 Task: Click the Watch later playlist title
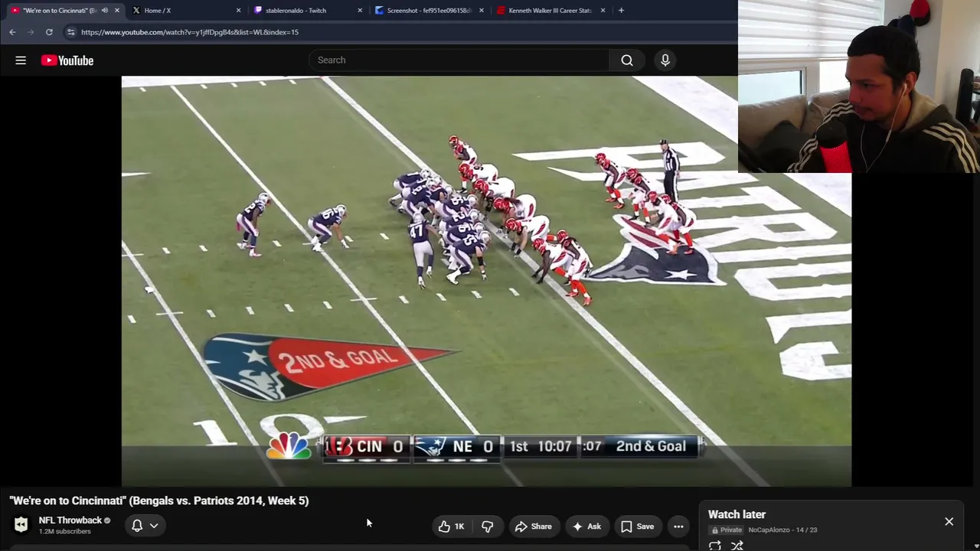click(x=737, y=514)
